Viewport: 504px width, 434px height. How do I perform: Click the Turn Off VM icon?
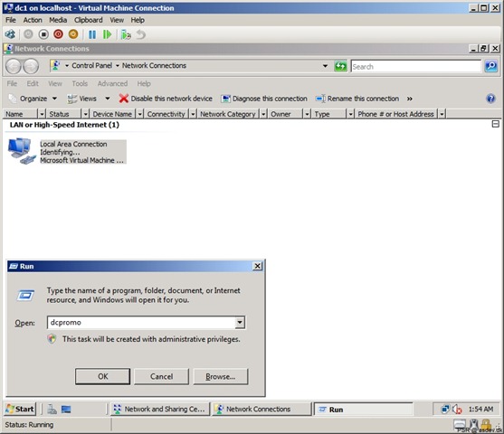43,34
